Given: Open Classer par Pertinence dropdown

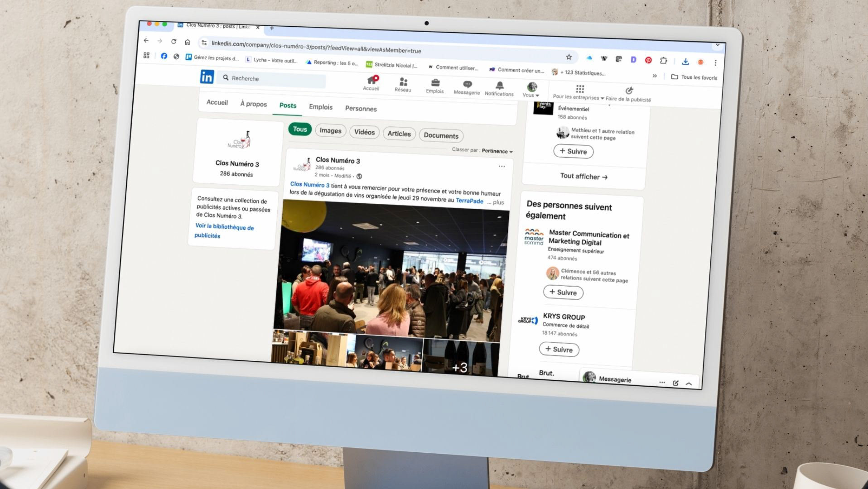Looking at the screenshot, I should (x=497, y=151).
